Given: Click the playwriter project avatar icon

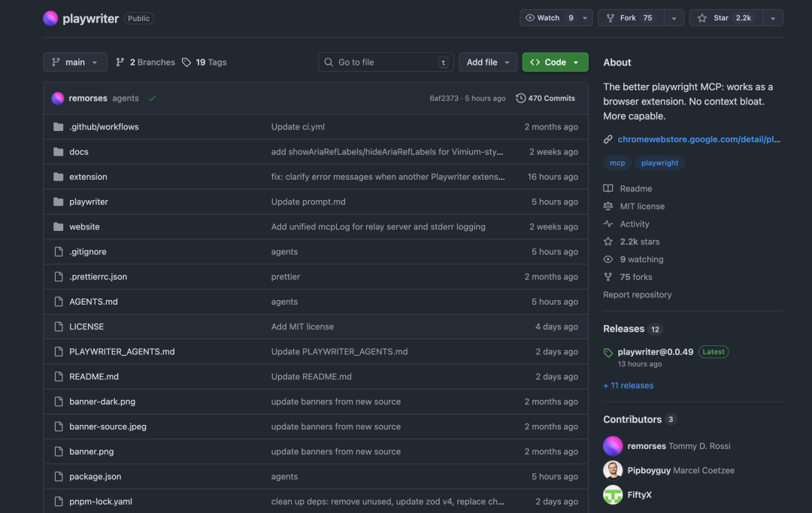Looking at the screenshot, I should click(50, 17).
